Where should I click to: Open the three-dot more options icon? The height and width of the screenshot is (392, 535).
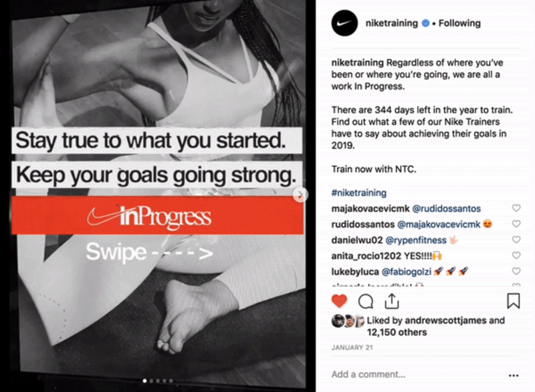coord(514,375)
